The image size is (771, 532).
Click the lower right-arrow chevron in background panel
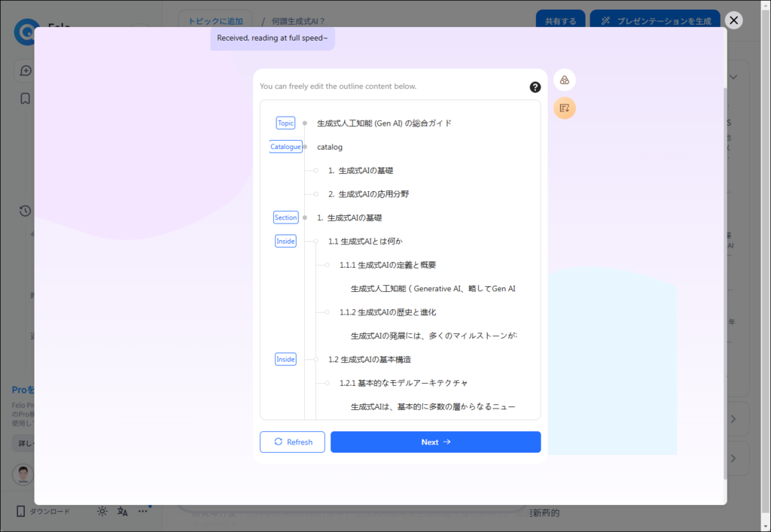[733, 458]
